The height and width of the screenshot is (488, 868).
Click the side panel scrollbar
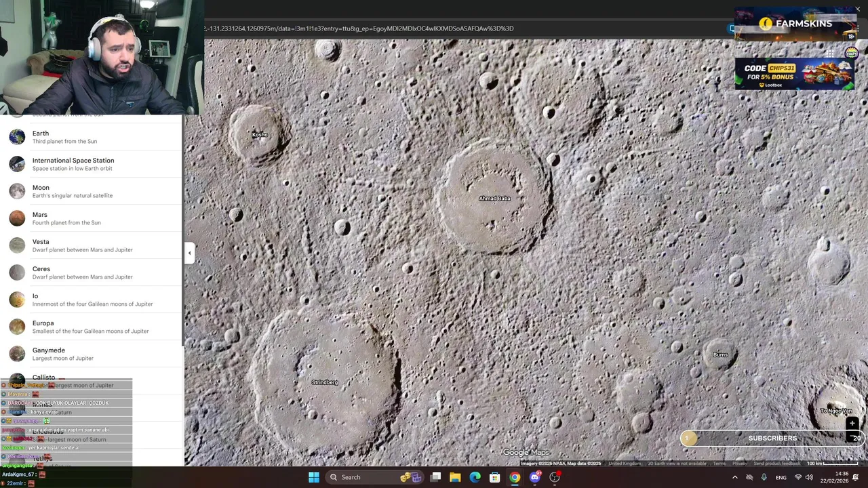click(183, 230)
